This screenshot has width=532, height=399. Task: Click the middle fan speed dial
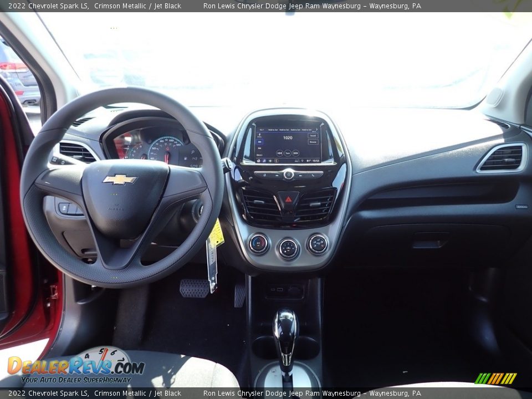pyautogui.click(x=288, y=248)
